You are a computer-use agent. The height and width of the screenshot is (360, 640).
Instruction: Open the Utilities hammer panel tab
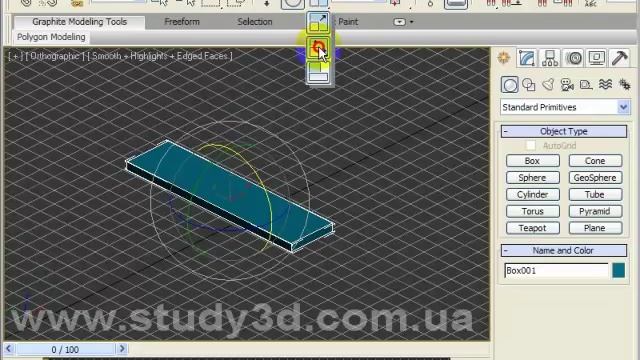pos(620,58)
